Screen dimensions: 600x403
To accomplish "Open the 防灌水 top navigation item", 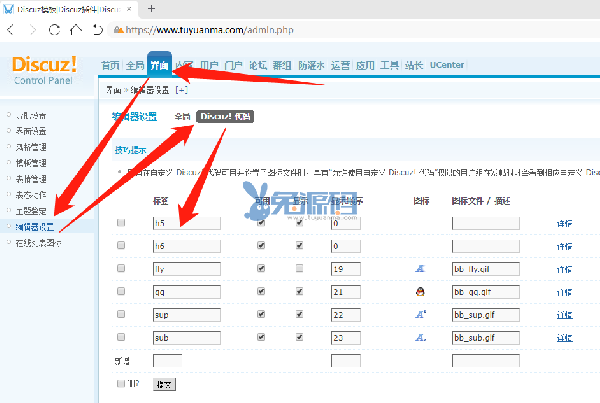I will click(x=311, y=65).
